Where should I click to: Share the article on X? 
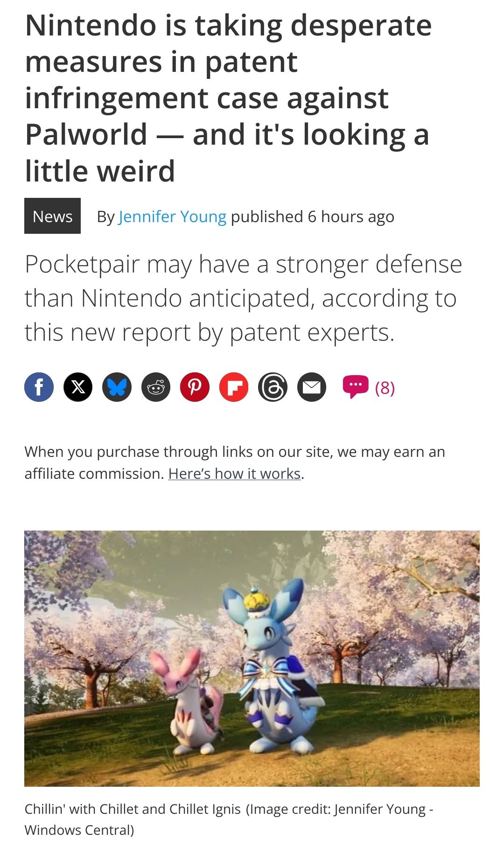[78, 387]
